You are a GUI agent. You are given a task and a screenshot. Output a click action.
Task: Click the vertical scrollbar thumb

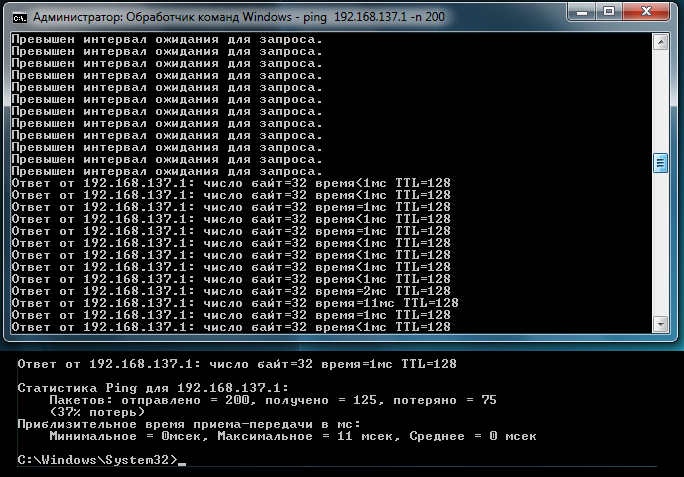660,163
